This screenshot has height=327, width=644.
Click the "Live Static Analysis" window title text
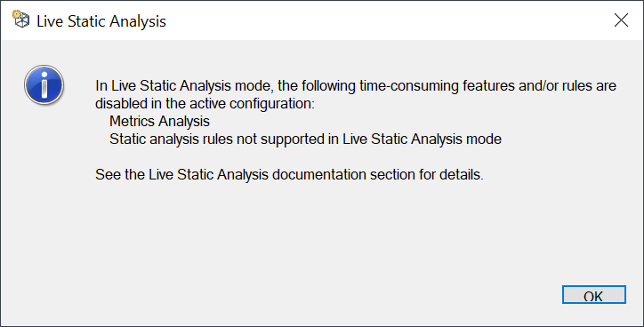click(101, 21)
